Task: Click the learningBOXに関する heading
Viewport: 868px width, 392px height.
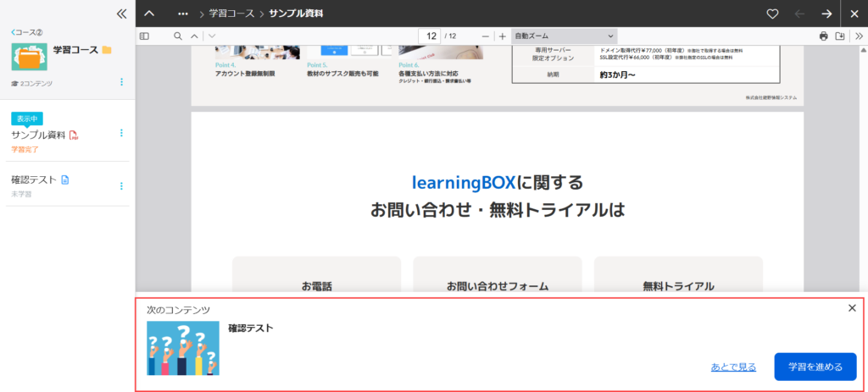Action: 497,181
